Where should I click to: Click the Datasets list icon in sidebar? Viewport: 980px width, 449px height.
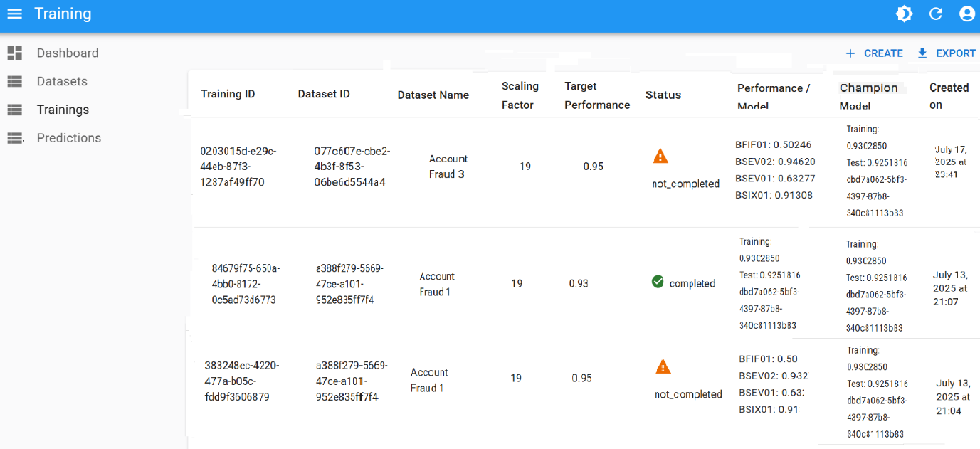(x=15, y=81)
